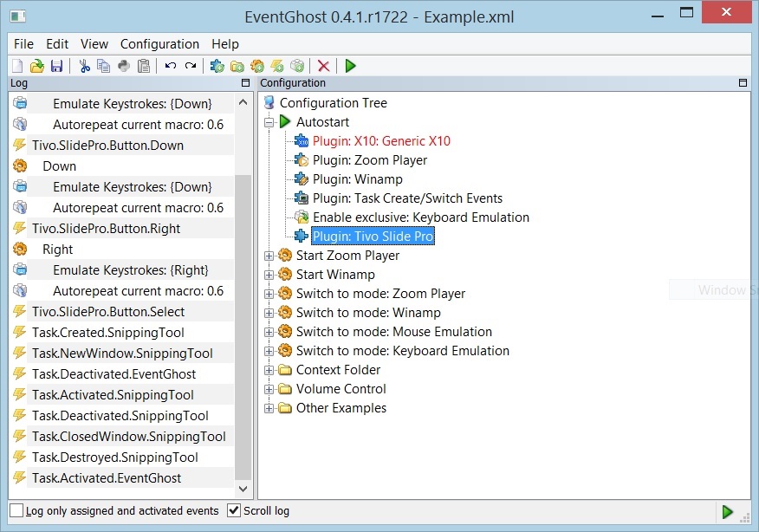Maximize the Log panel using its corner button
This screenshot has width=759, height=532.
pyautogui.click(x=245, y=83)
